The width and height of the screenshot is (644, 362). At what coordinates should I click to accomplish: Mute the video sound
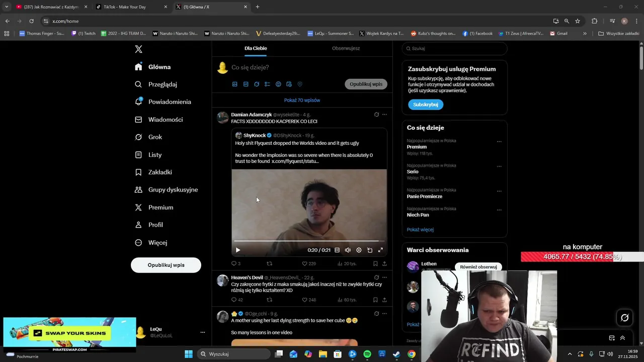coord(348,250)
